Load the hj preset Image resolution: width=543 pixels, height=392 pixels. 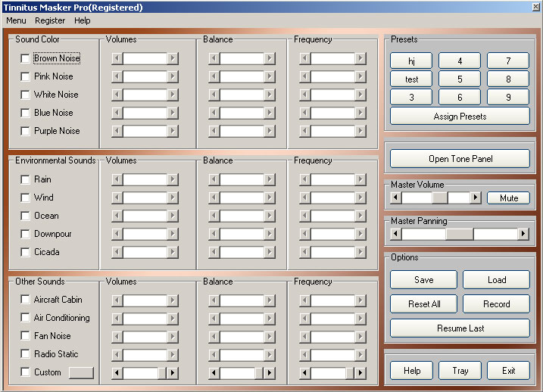pos(411,61)
